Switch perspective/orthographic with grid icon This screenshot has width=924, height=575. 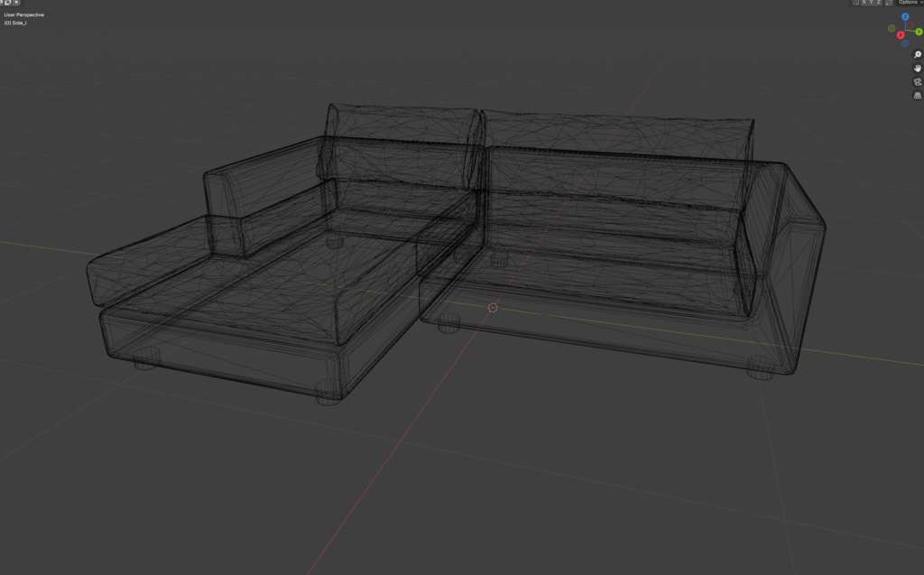click(918, 95)
